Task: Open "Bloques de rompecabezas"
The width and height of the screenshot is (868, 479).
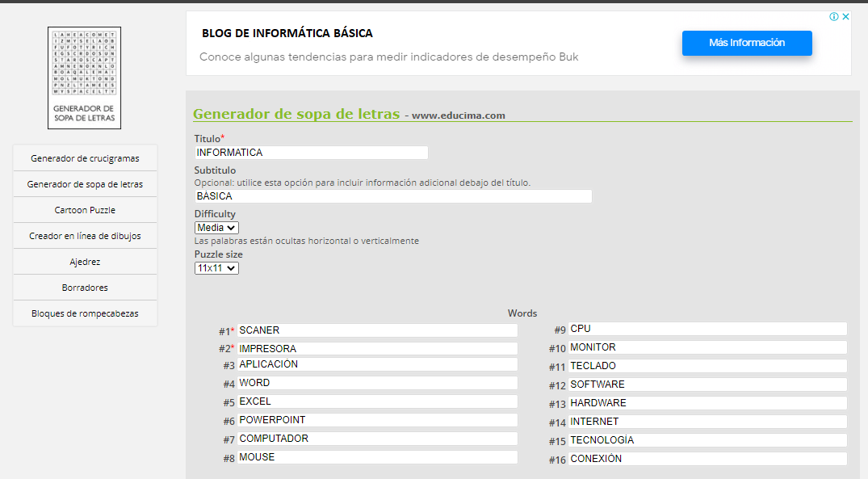Action: tap(85, 313)
